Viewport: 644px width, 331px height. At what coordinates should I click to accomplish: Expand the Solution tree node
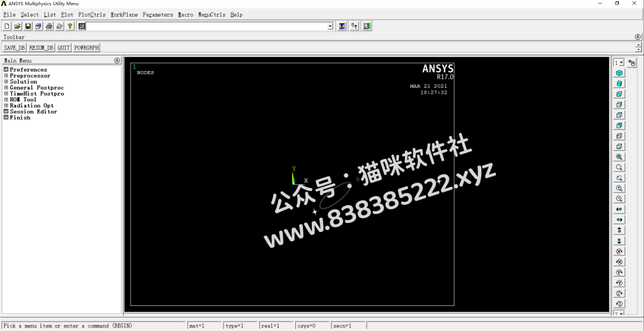point(6,82)
